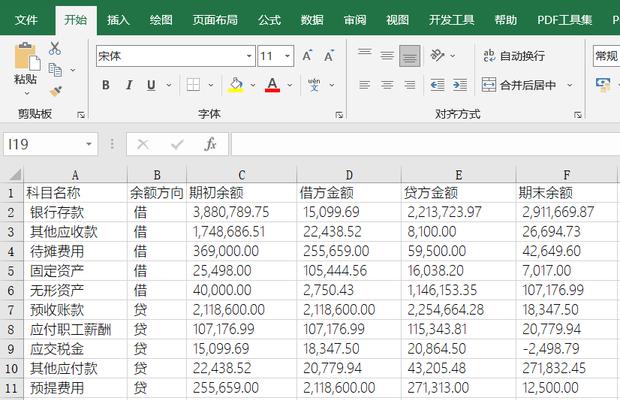Open the 文件 tab
This screenshot has width=620, height=400.
26,20
